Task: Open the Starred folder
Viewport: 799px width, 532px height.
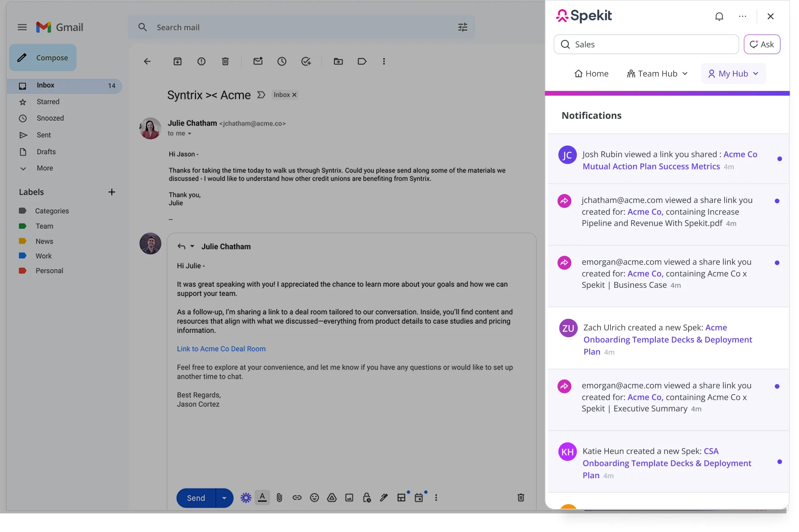Action: [48, 102]
